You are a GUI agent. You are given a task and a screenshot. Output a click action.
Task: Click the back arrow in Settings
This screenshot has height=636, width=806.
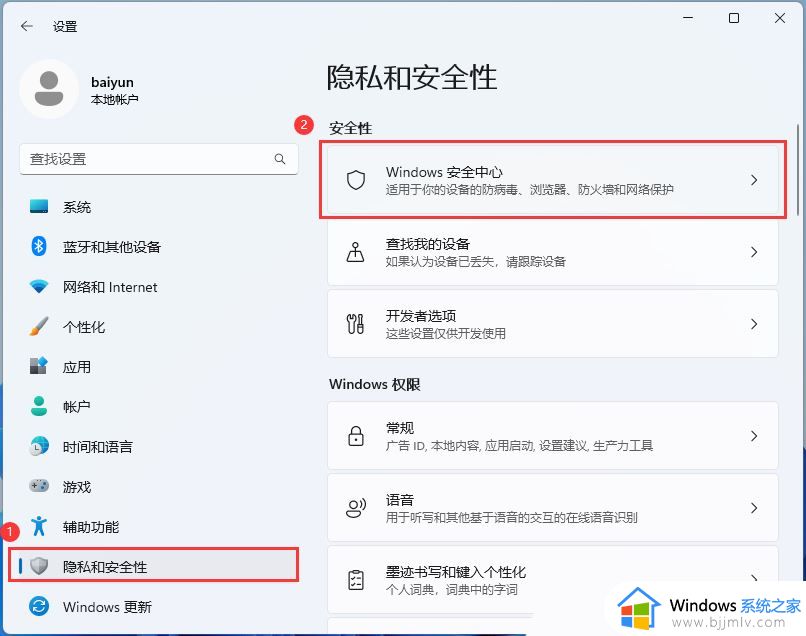click(x=27, y=26)
